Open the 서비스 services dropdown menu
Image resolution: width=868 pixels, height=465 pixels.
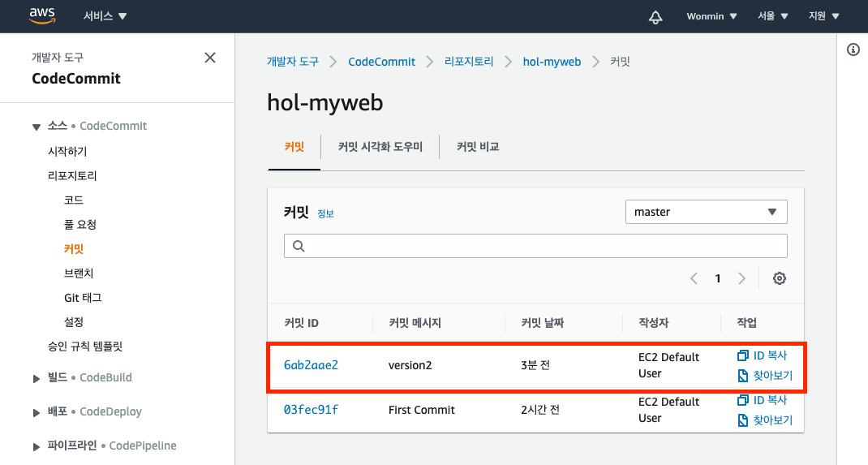105,16
